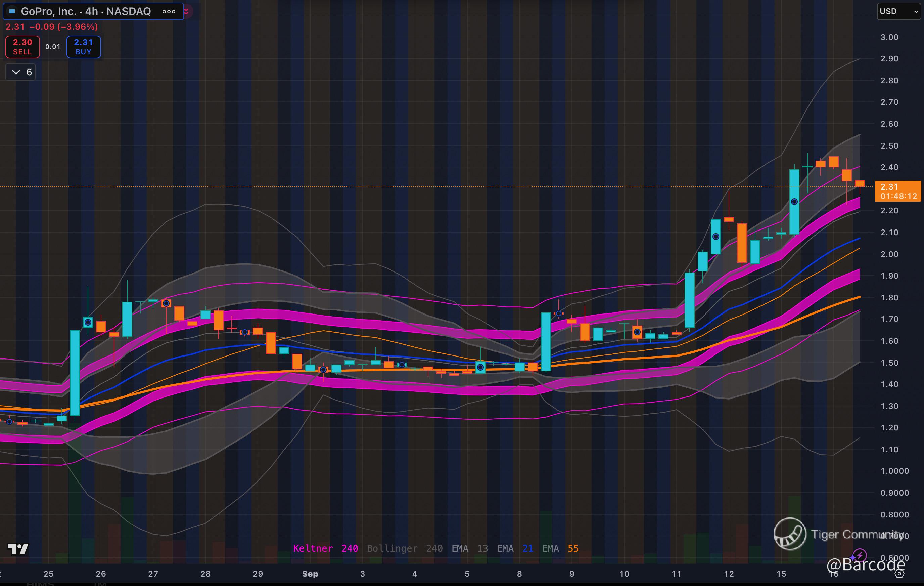Select the Bollinger 240 indicator label
Screen dimensions: 924x586
pyautogui.click(x=405, y=548)
